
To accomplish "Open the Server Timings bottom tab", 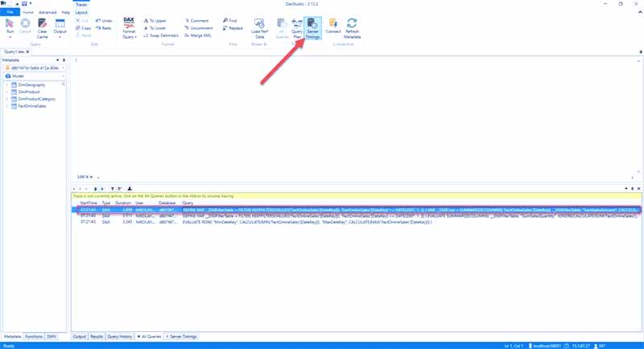I will point(181,336).
